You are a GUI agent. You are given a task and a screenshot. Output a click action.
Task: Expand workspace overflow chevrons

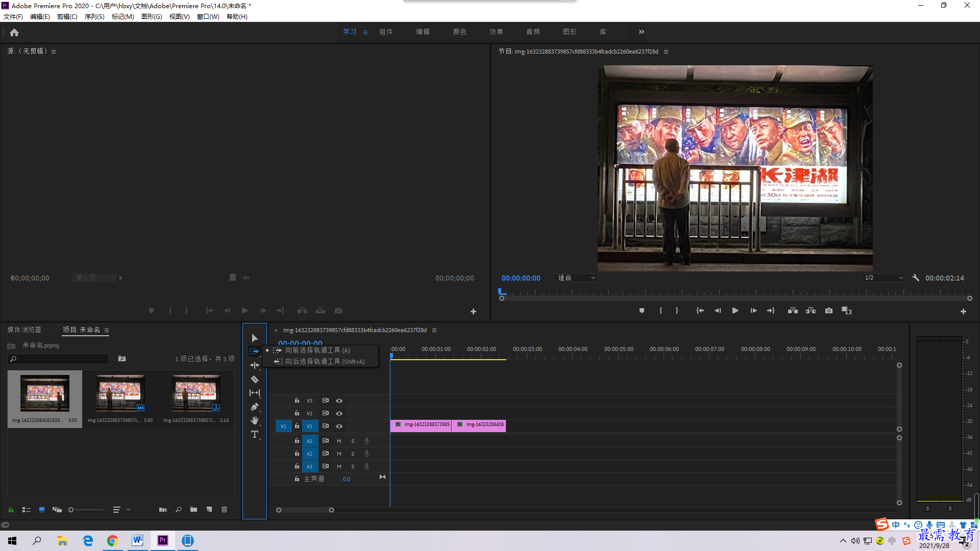click(x=642, y=32)
